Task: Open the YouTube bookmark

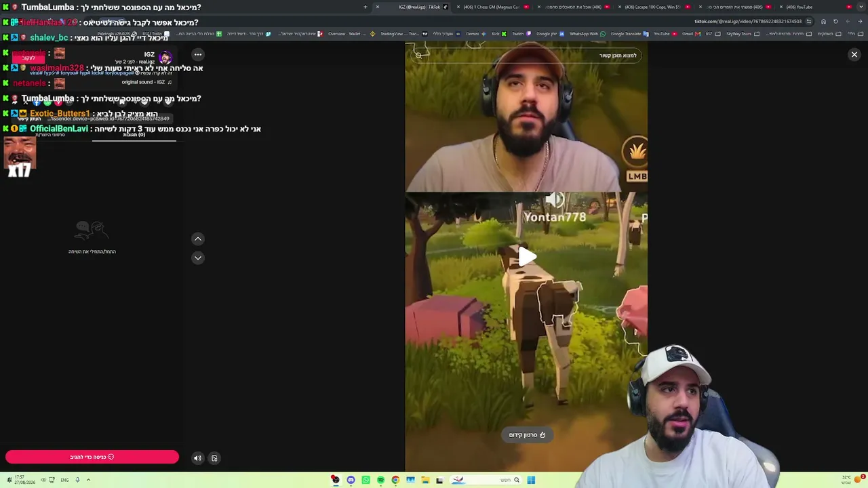Action: click(665, 34)
